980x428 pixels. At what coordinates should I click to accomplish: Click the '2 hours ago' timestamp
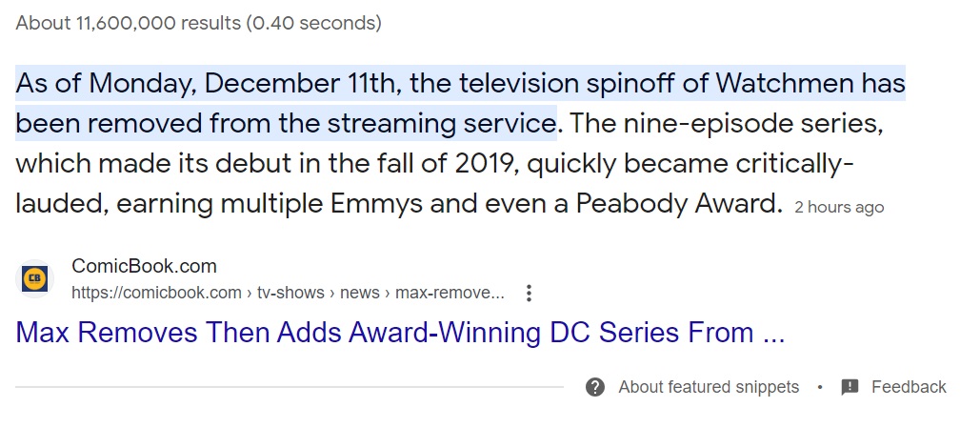[839, 208]
